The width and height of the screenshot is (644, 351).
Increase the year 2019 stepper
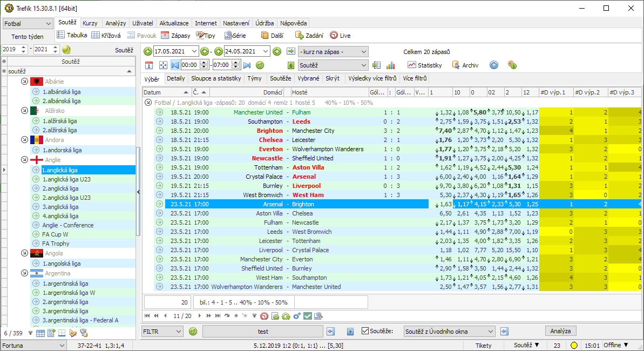23,48
